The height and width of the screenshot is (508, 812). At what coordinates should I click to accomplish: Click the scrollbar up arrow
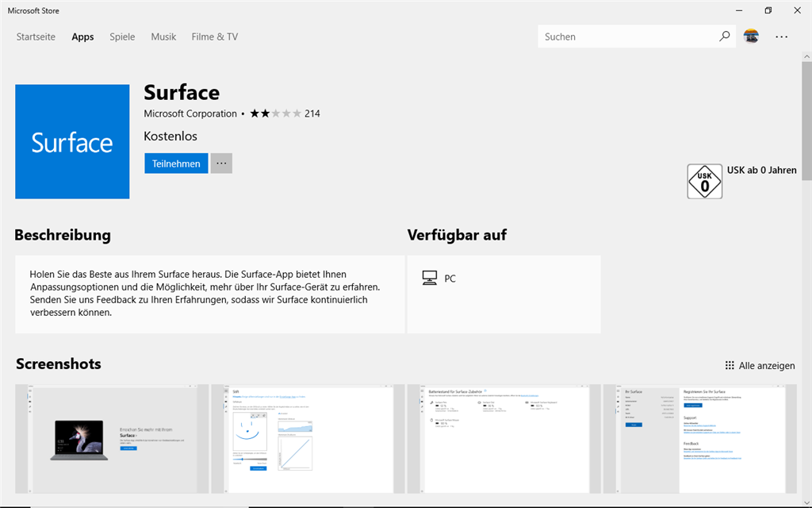click(806, 56)
